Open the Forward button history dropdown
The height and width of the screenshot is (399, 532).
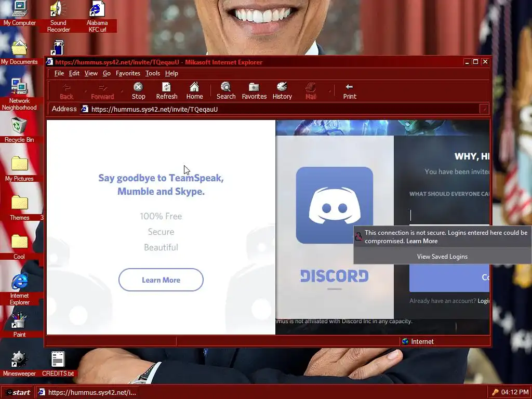[x=122, y=91]
